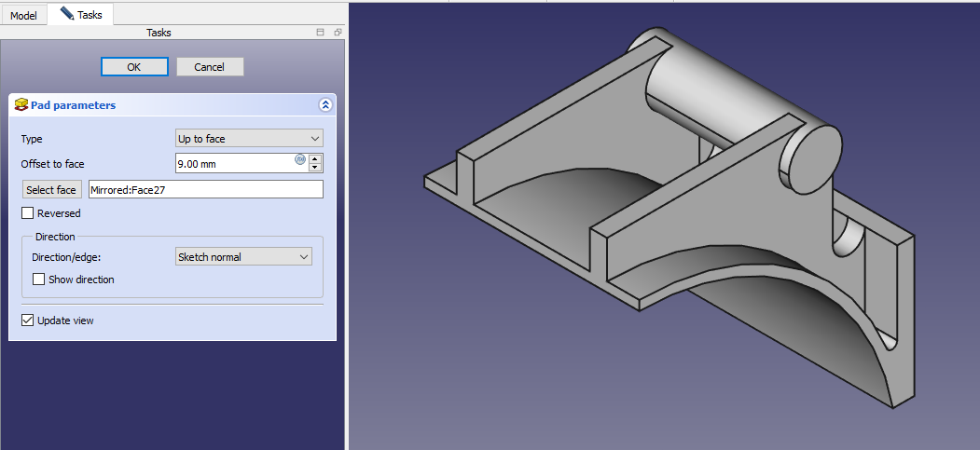The width and height of the screenshot is (980, 450).
Task: Tick the Show direction checkbox
Action: click(39, 280)
